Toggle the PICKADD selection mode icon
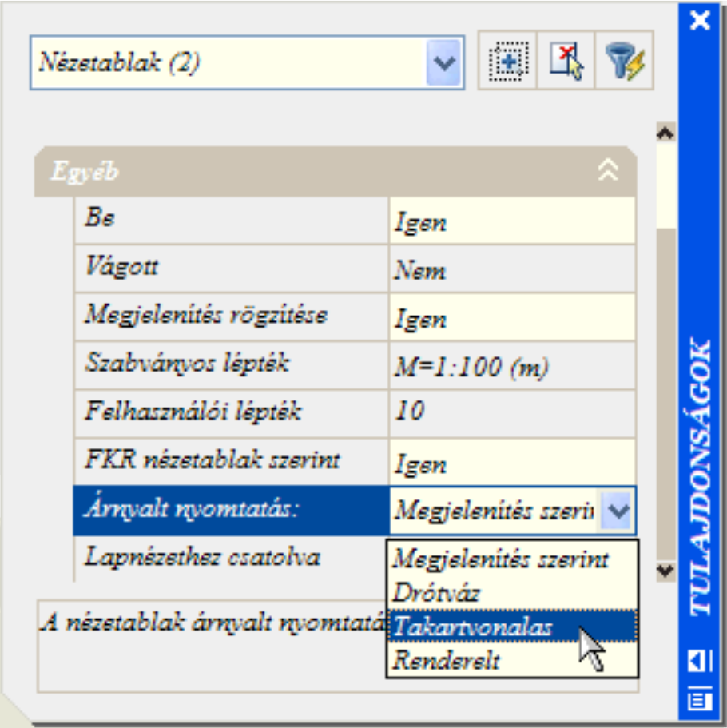This screenshot has height=728, width=727. [507, 61]
